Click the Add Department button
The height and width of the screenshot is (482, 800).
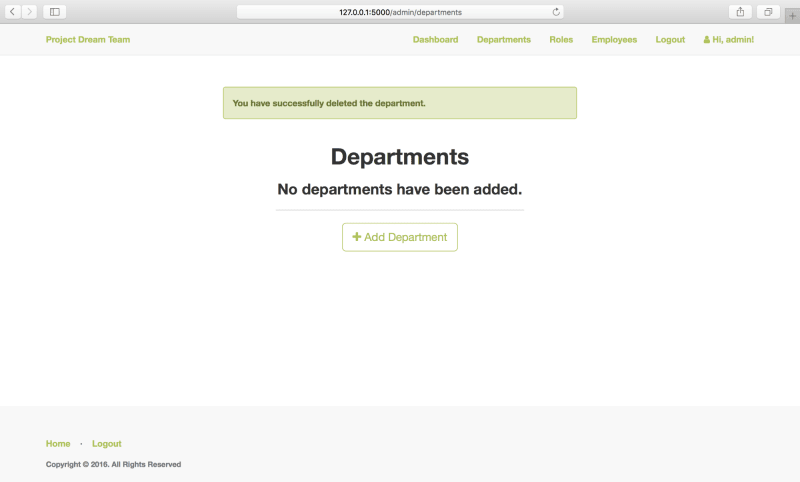tap(400, 237)
